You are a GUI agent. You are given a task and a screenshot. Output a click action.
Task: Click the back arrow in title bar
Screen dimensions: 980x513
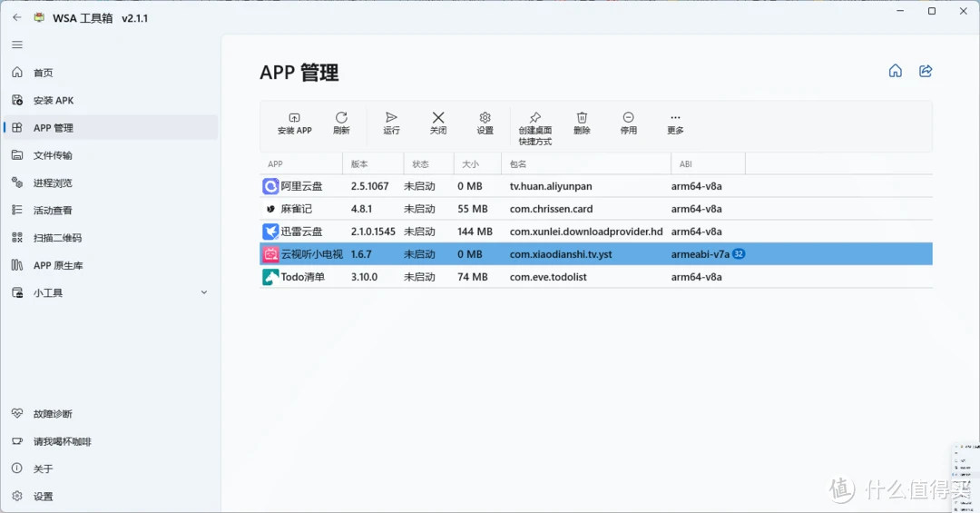[17, 17]
